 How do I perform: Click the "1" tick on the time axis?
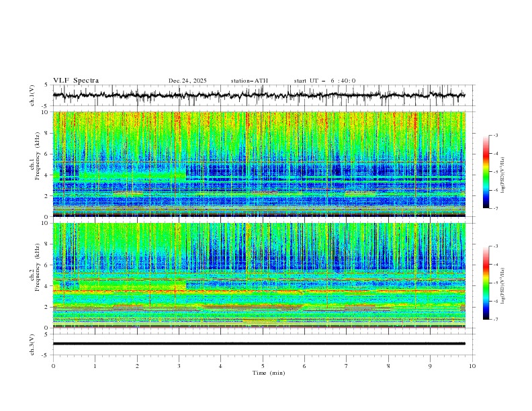coord(95,366)
